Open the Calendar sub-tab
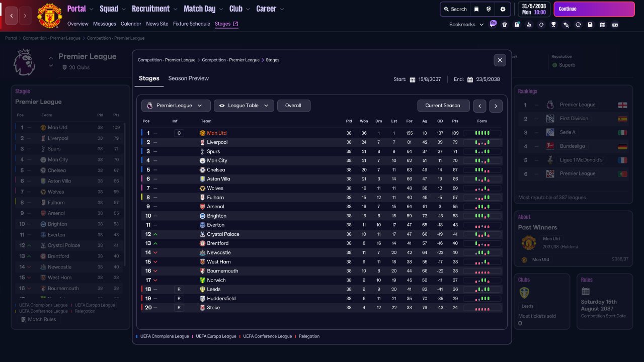 pos(131,24)
